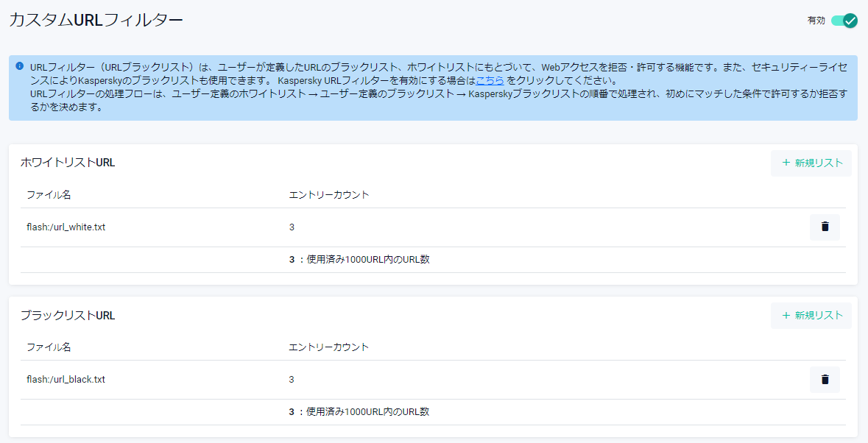
Task: Click the whitelist 使用済み1000URL内のURL数 summary row
Action: click(359, 260)
